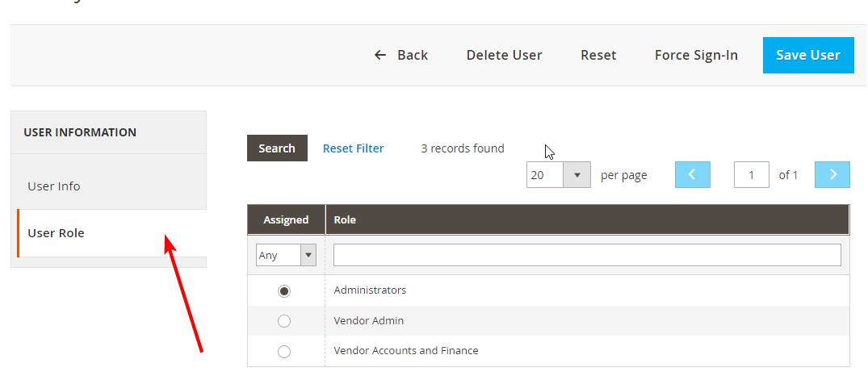
Task: Go to previous page arrow
Action: click(693, 175)
